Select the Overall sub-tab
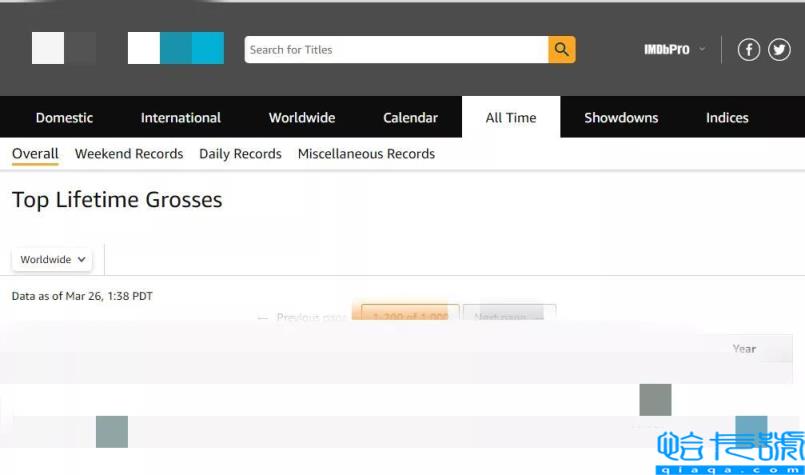This screenshot has width=805, height=475. (35, 154)
